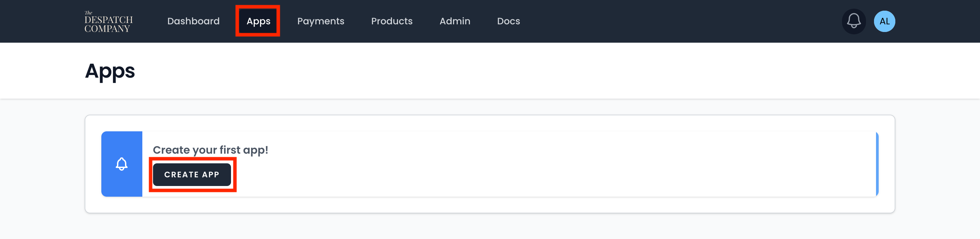Navigate to Products
The height and width of the screenshot is (239, 980).
[391, 21]
